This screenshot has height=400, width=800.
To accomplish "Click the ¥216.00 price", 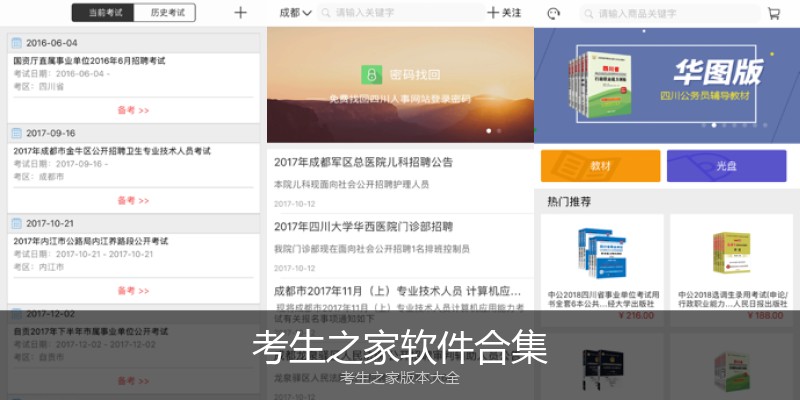I will (635, 315).
